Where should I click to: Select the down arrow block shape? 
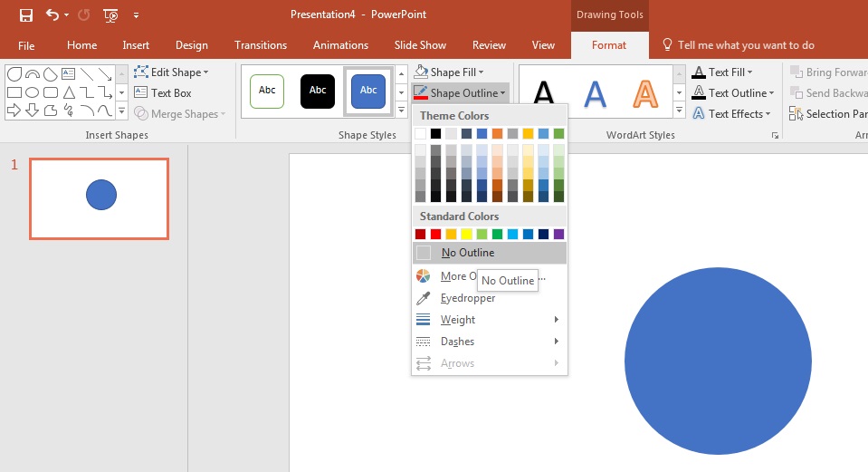pyautogui.click(x=32, y=111)
